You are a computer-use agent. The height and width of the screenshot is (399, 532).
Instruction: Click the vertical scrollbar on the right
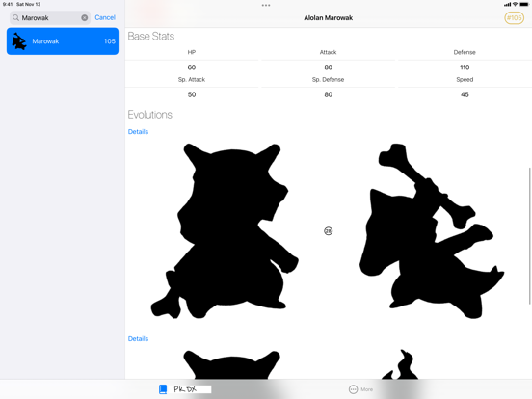pyautogui.click(x=529, y=236)
